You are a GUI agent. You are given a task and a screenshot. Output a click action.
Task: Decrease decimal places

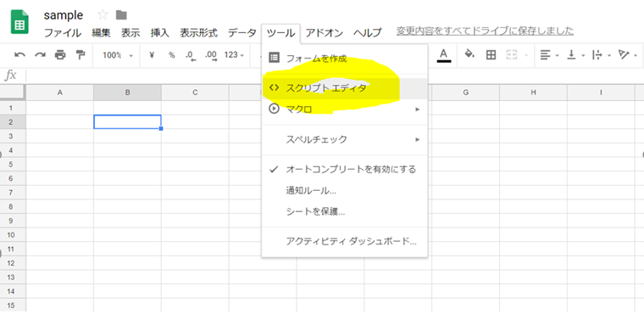click(190, 55)
